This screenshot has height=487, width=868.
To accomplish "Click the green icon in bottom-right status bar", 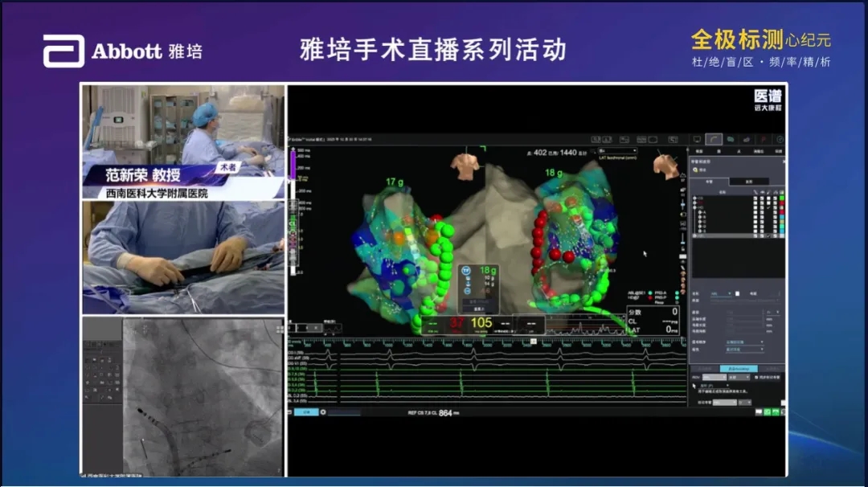I will pyautogui.click(x=767, y=412).
